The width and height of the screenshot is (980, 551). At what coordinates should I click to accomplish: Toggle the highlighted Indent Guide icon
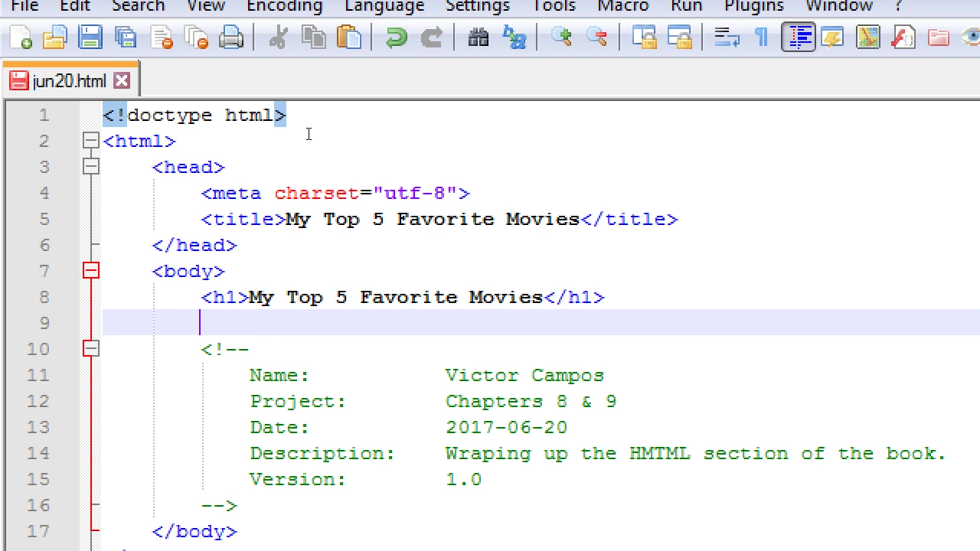coord(798,37)
